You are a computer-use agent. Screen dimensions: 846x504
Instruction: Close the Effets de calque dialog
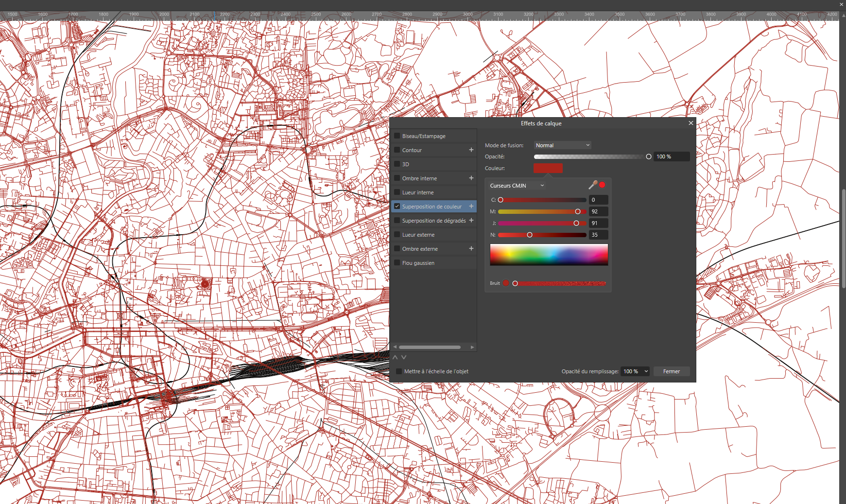(x=691, y=123)
